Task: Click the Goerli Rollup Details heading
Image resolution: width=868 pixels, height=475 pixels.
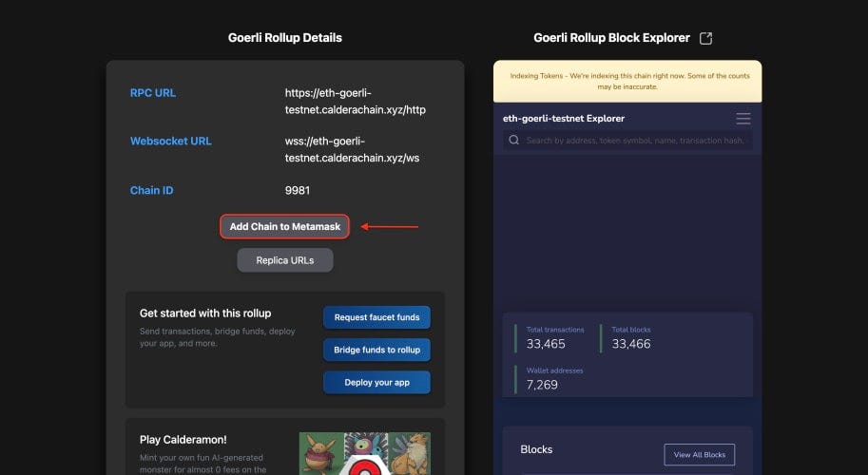Action: click(x=285, y=38)
